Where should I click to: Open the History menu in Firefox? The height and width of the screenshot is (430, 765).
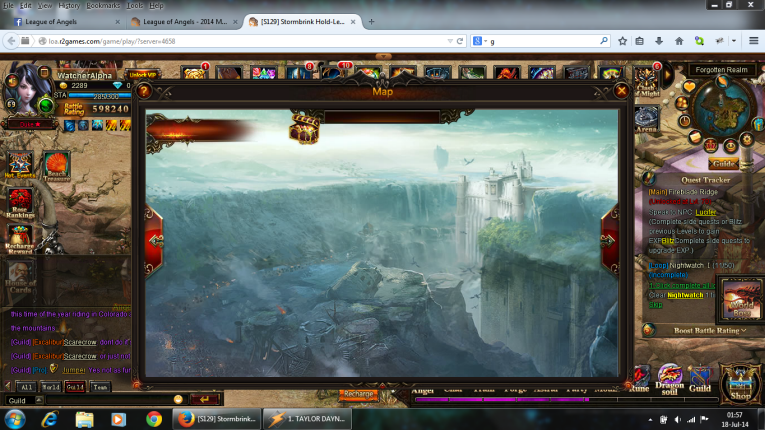click(69, 5)
